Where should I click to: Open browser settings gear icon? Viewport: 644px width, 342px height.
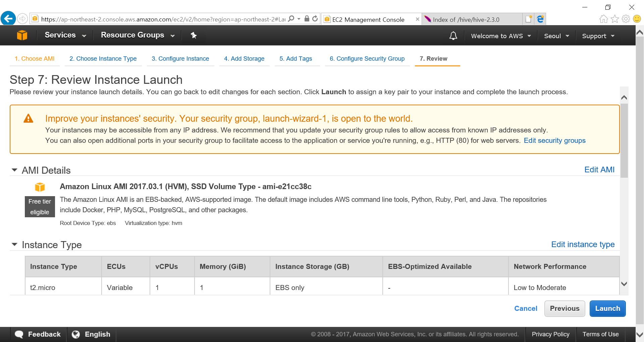626,19
